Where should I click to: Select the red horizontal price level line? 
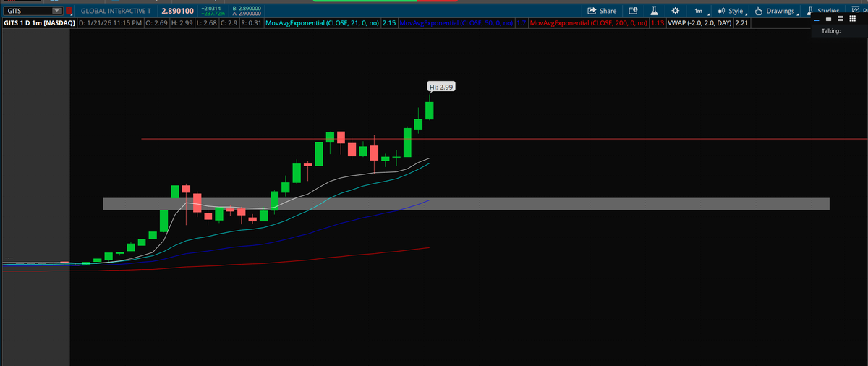(x=504, y=138)
